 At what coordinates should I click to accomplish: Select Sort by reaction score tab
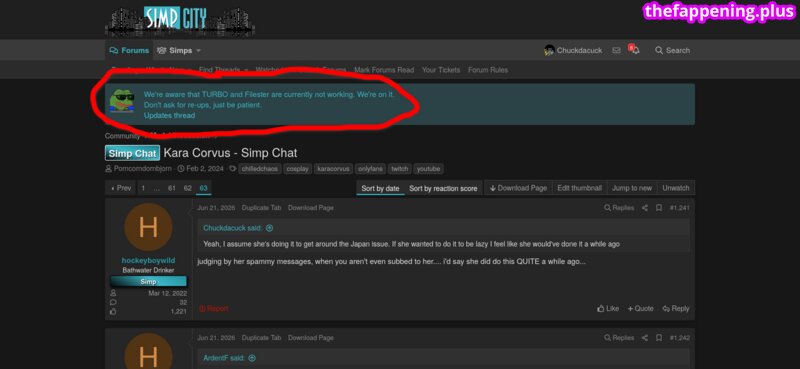pos(443,188)
